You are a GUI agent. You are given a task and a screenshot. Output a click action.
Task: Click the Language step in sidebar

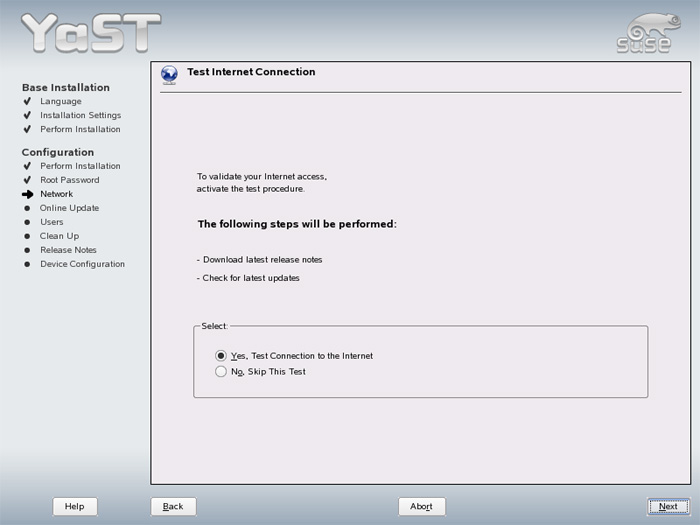click(61, 101)
